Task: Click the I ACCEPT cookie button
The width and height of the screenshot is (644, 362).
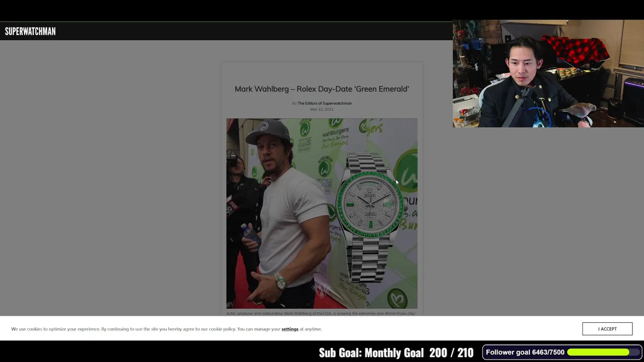Action: (x=607, y=329)
